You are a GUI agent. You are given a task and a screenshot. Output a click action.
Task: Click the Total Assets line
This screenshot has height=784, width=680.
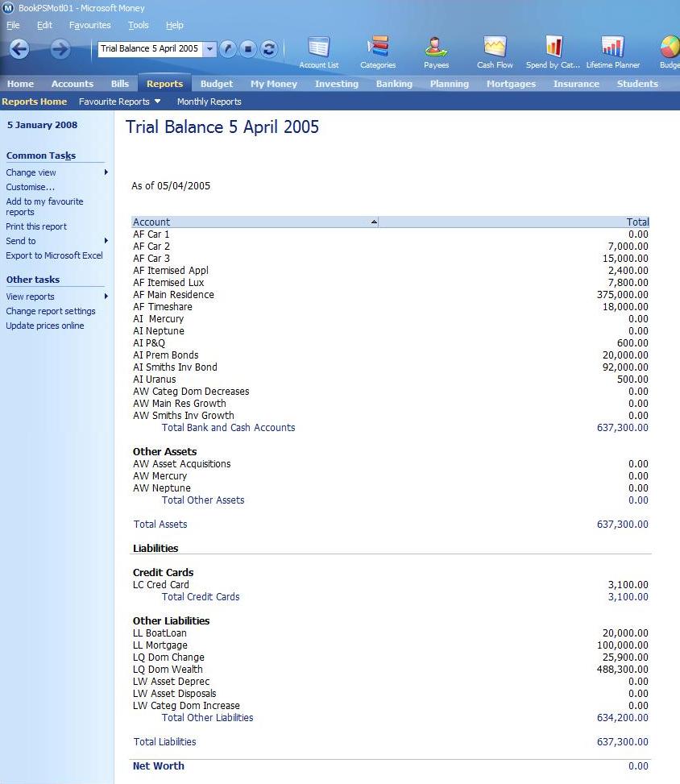pos(391,524)
